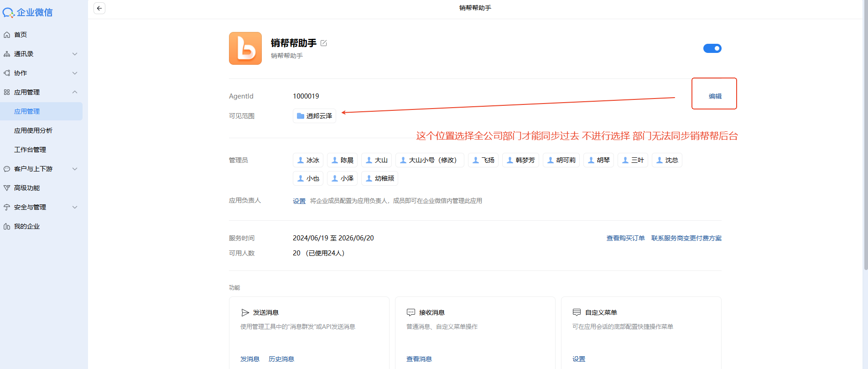Select the 逍邦云泽 department folder tag
868x369 pixels.
click(x=314, y=116)
